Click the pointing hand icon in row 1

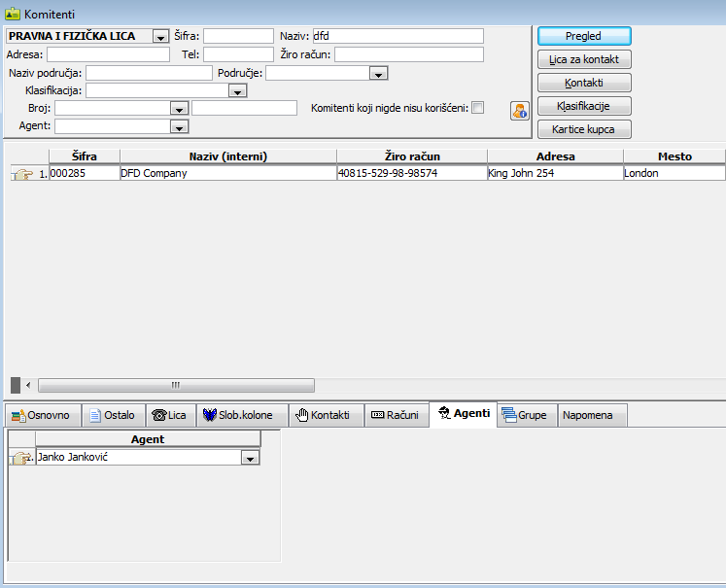point(21,174)
